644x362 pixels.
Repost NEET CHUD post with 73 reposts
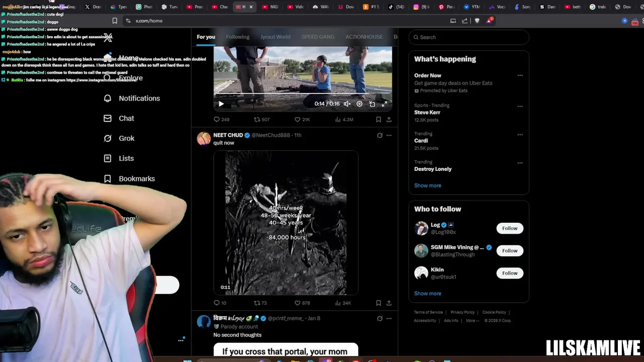260,303
